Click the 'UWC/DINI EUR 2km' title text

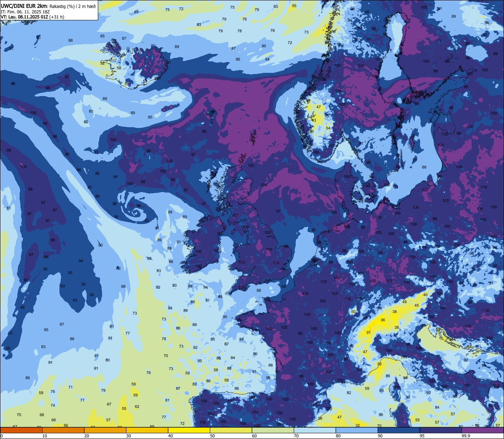coord(24,6)
